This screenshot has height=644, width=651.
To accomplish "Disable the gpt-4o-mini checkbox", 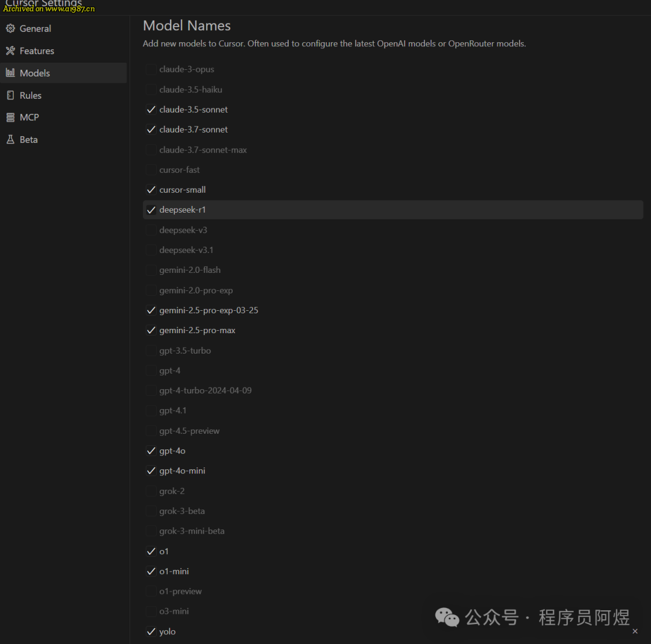I will click(x=151, y=471).
